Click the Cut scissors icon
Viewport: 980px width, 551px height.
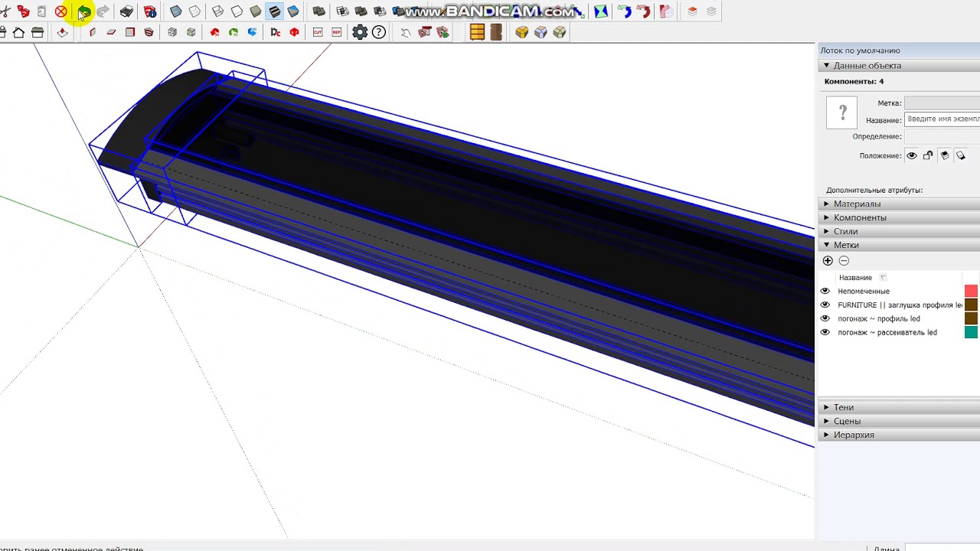[5, 11]
